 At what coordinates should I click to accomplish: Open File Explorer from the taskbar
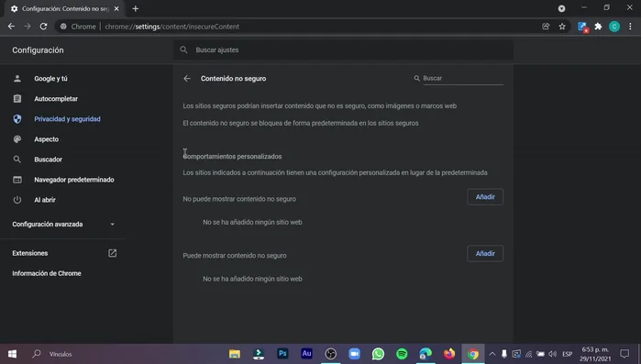(235, 354)
